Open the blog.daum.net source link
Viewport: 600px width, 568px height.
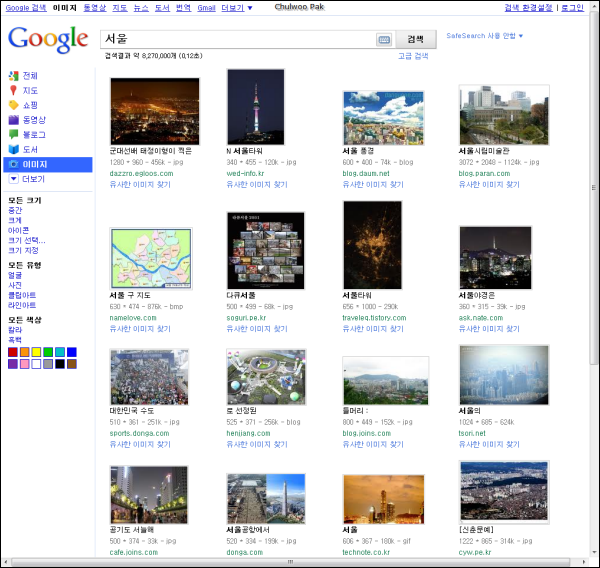pos(366,173)
